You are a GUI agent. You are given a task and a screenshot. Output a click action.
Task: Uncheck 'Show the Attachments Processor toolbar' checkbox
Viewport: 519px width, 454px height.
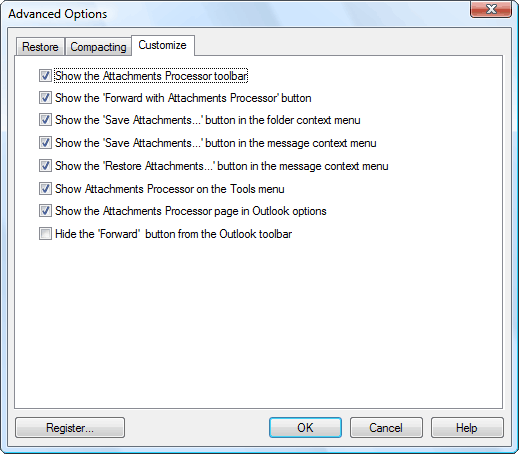point(45,75)
